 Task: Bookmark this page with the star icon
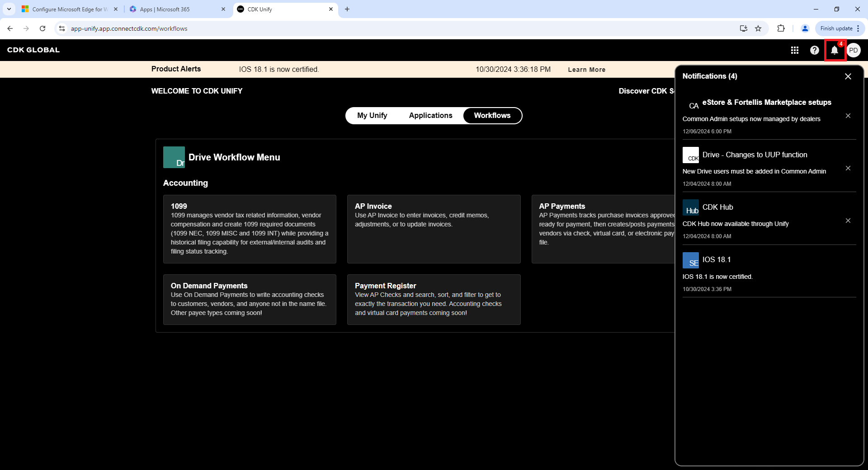758,28
